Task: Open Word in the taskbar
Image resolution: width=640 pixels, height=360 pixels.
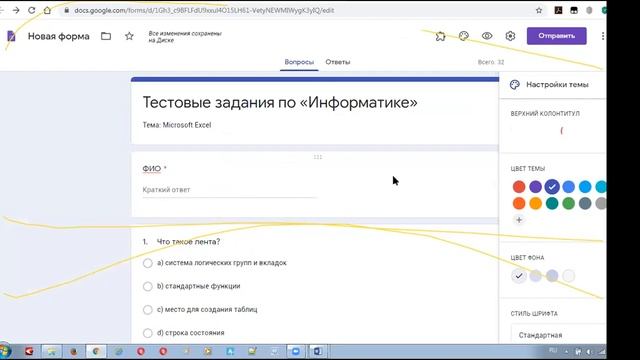Action: click(318, 351)
